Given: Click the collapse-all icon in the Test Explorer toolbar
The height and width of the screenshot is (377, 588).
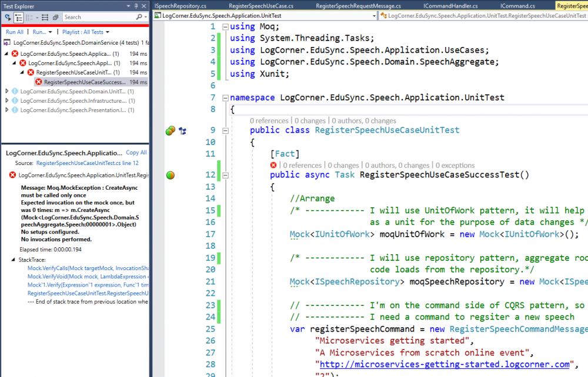Looking at the screenshot, I should pyautogui.click(x=55, y=18).
